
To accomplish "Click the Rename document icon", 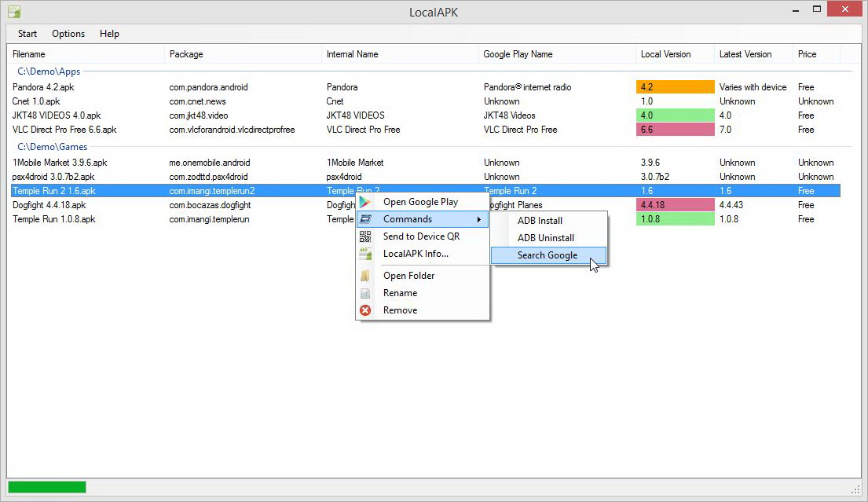I will (365, 293).
